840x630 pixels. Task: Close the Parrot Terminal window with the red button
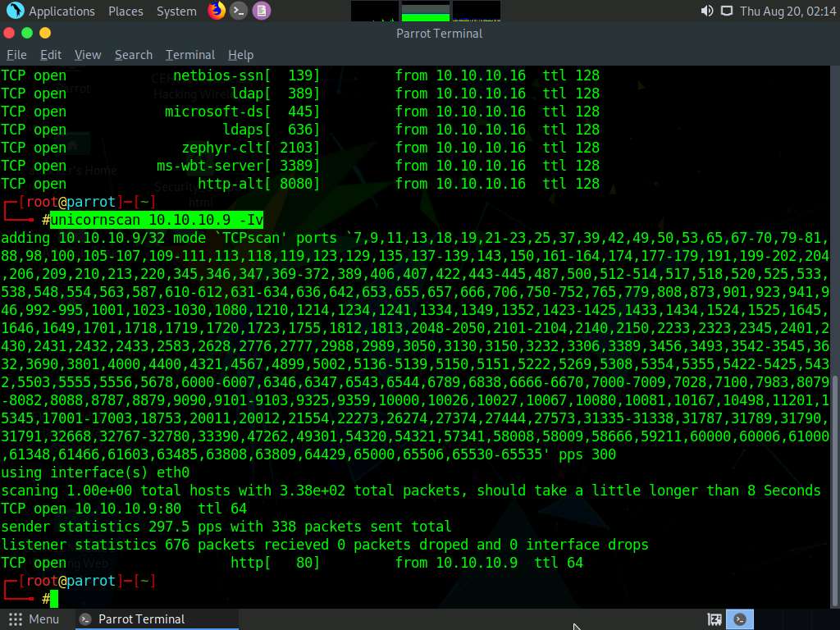[x=8, y=33]
